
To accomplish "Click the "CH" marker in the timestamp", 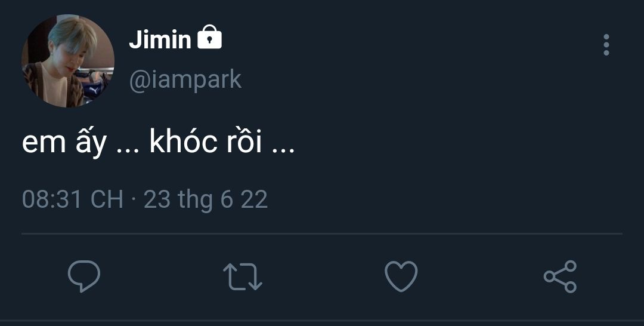I will pos(107,199).
